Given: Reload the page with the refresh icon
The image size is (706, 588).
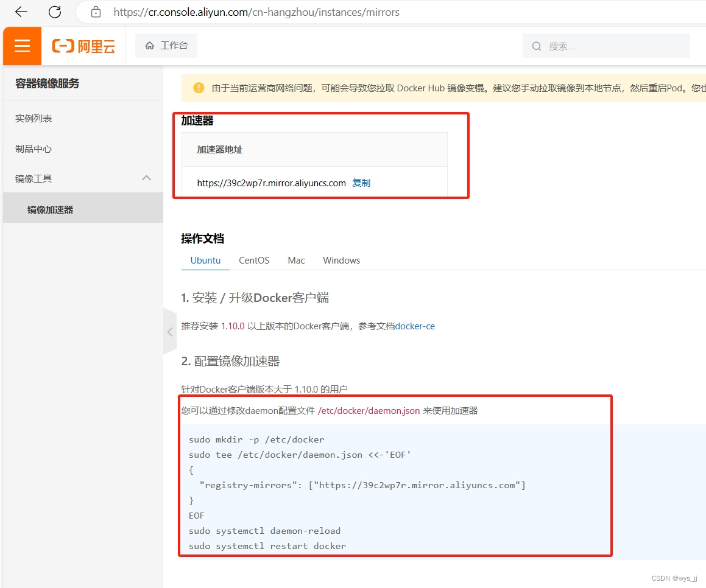Looking at the screenshot, I should click(55, 12).
